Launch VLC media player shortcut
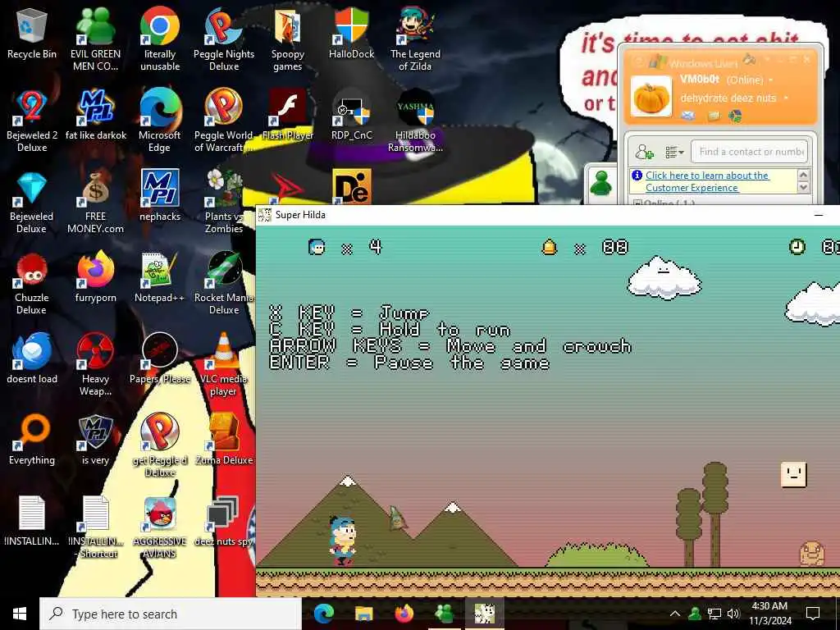 point(224,364)
